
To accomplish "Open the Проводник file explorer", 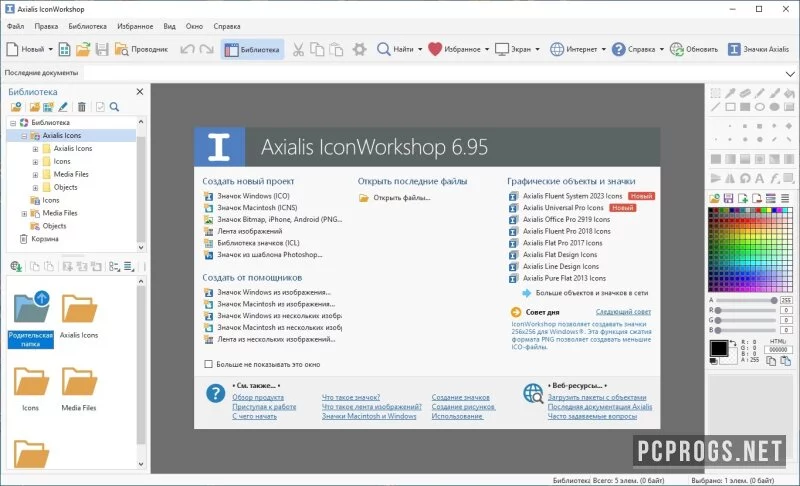I will (141, 49).
